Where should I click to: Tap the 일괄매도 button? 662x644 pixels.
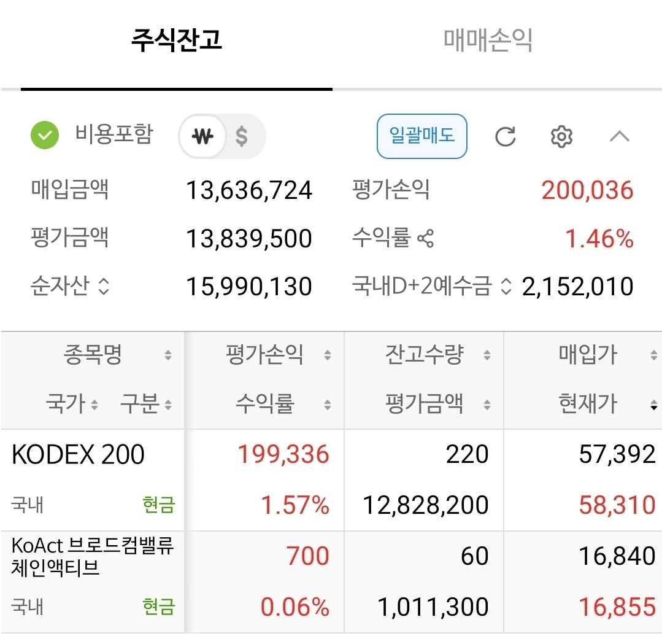point(421,136)
